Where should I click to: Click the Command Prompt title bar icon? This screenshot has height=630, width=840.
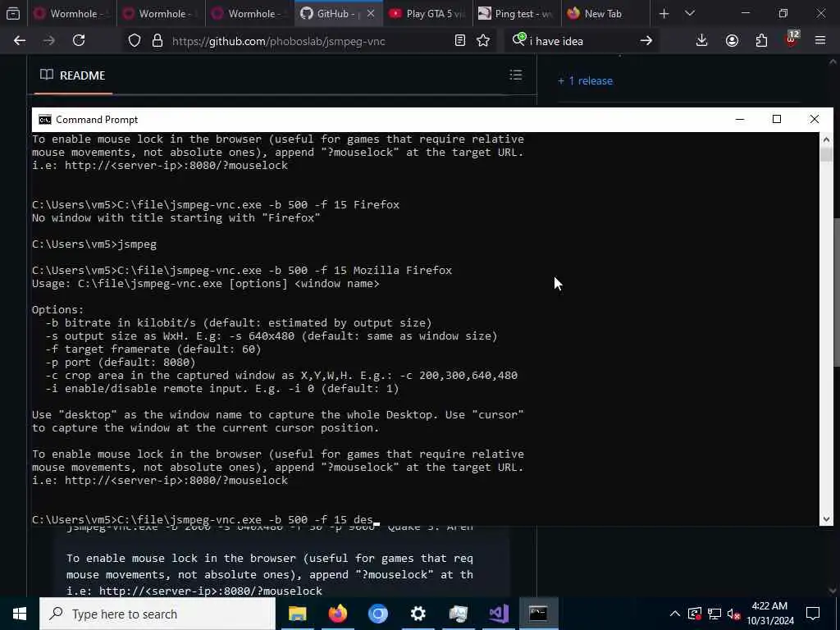point(45,120)
